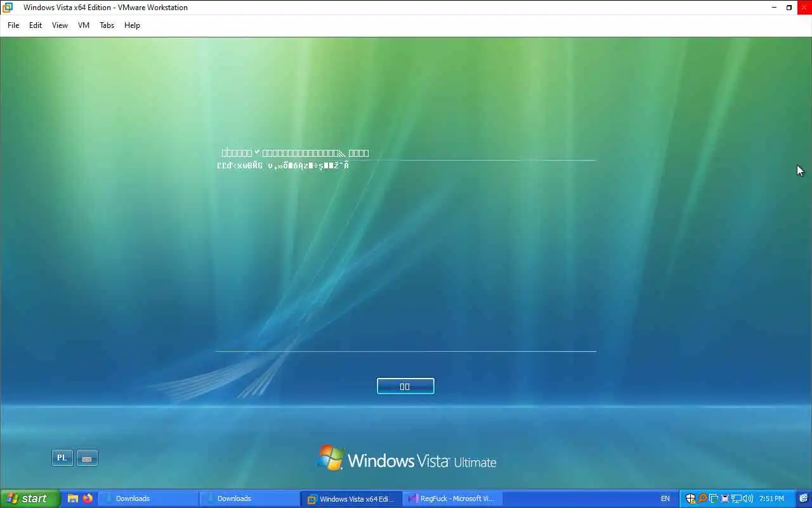Open the volume speaker tray icon
This screenshot has height=508, width=812.
tap(747, 499)
